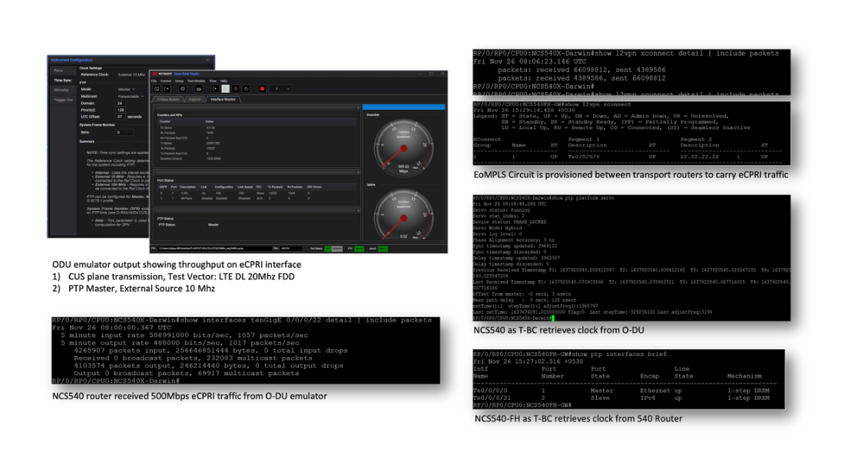
Task: Open the toolbar dropdown showing 1
Action: pyautogui.click(x=280, y=88)
